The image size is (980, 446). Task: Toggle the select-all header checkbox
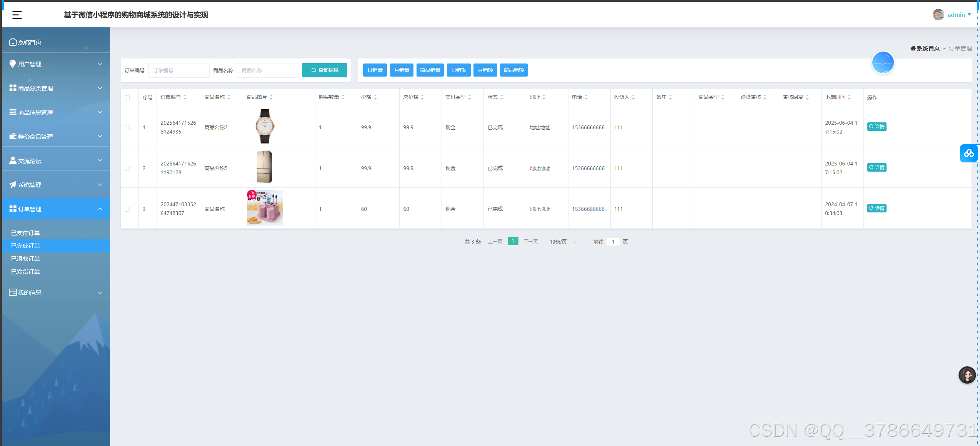(x=127, y=98)
